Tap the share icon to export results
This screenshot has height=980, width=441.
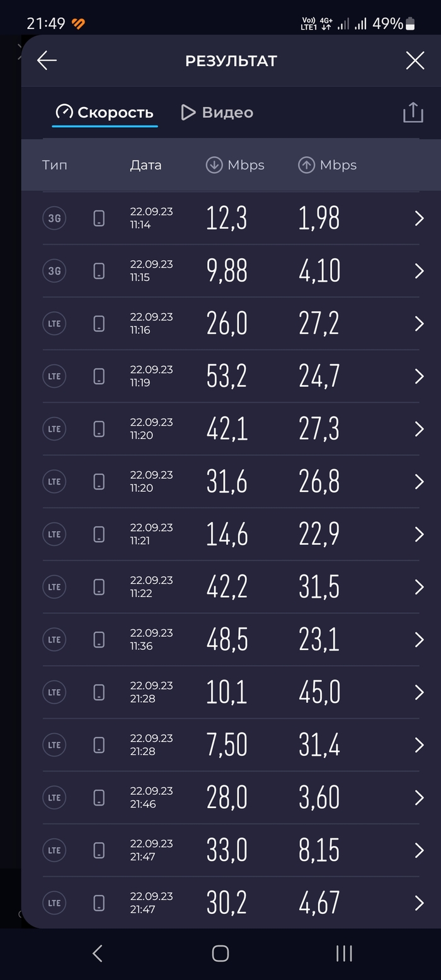[413, 111]
